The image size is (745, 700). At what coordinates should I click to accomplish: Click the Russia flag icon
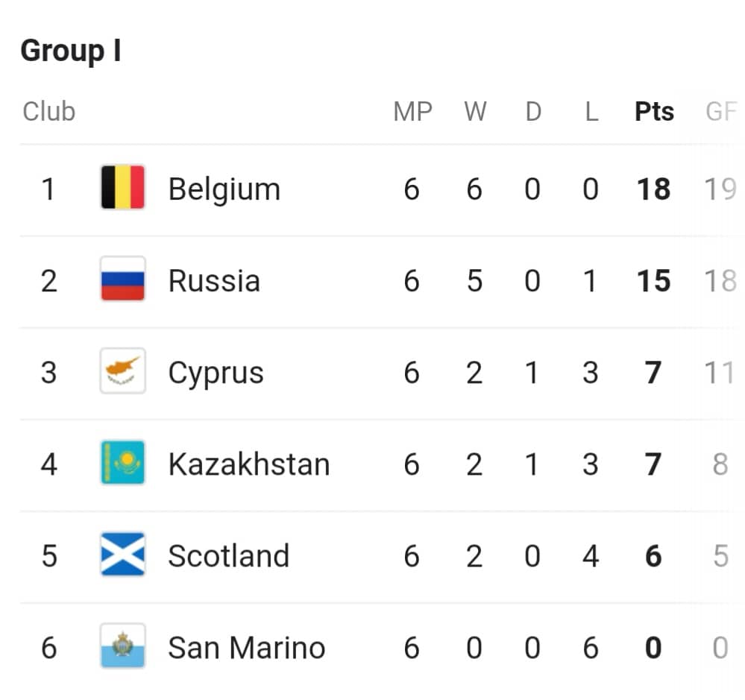[122, 279]
